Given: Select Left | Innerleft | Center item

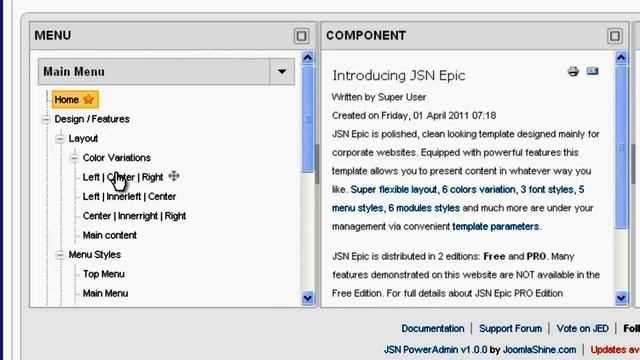Looking at the screenshot, I should pyautogui.click(x=129, y=196).
